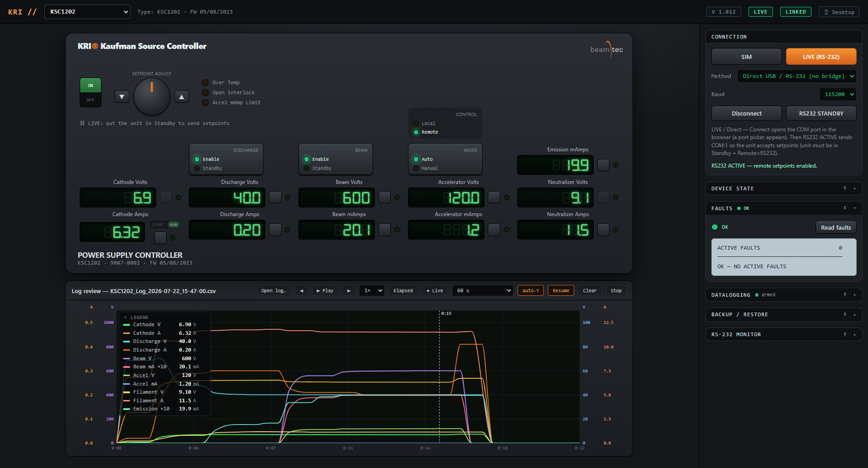
Task: Pin the Device State panel
Action: pos(845,188)
